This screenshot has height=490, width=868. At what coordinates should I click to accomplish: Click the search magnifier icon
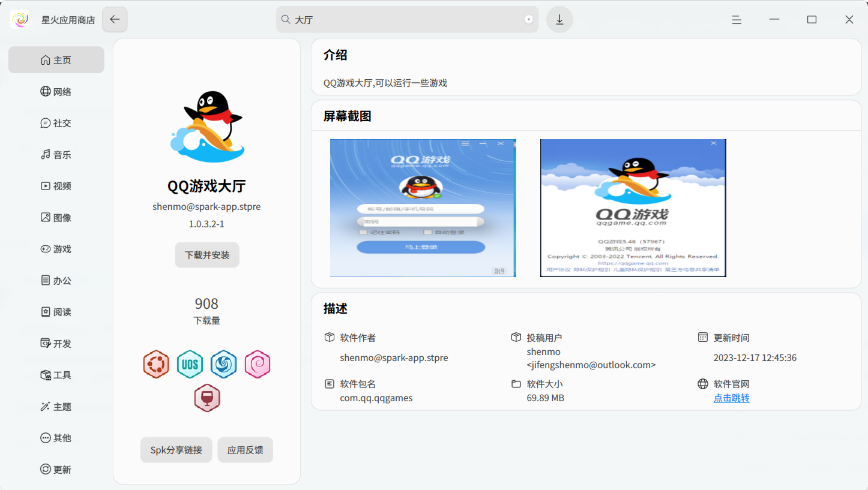[x=286, y=19]
